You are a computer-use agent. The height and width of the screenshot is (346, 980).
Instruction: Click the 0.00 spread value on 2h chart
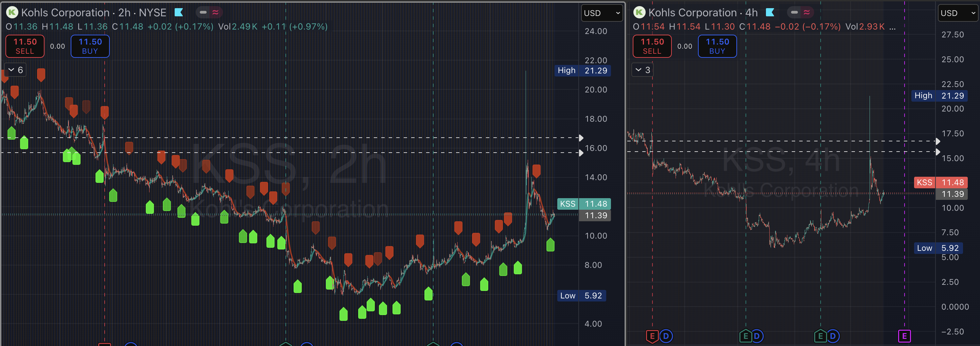click(x=57, y=47)
